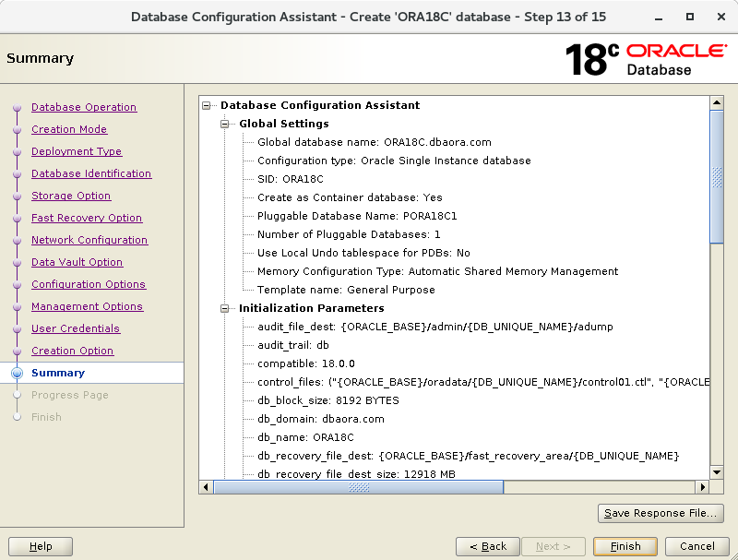Screen dimensions: 738x560
Task: Collapse the Global Settings tree node
Action: pos(225,124)
